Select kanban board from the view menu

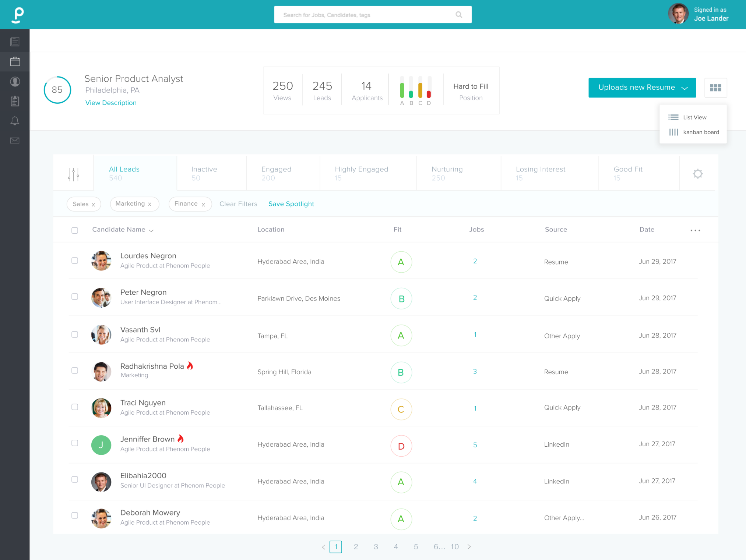[x=701, y=132]
